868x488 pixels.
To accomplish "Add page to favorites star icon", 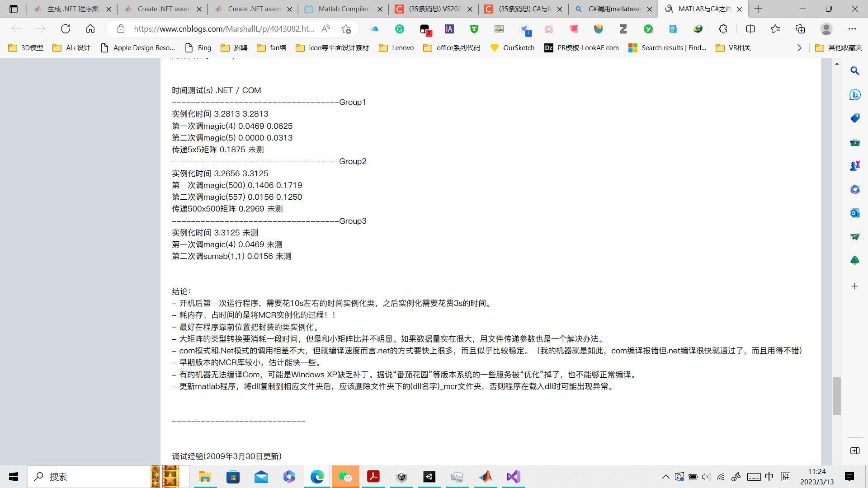I will coord(346,29).
